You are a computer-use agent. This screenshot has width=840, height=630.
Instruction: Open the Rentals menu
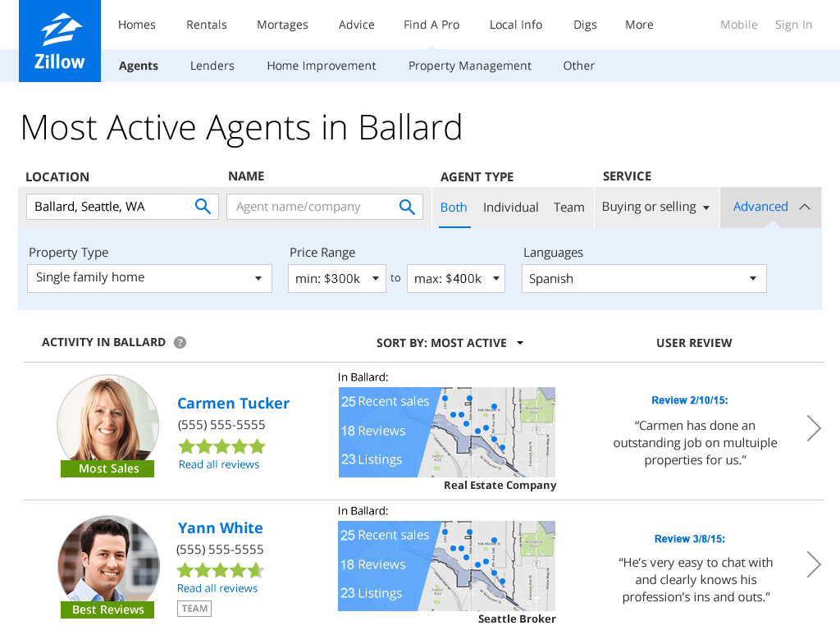206,25
